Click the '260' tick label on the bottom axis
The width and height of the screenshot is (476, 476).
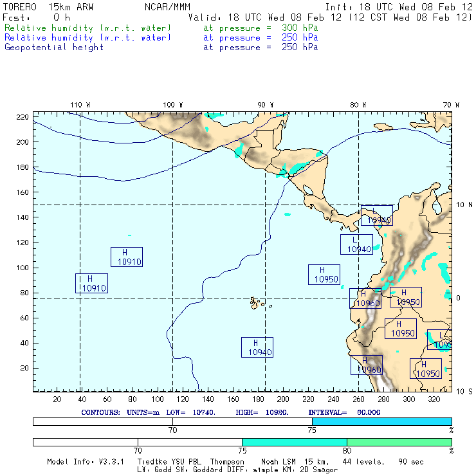pos(358,399)
